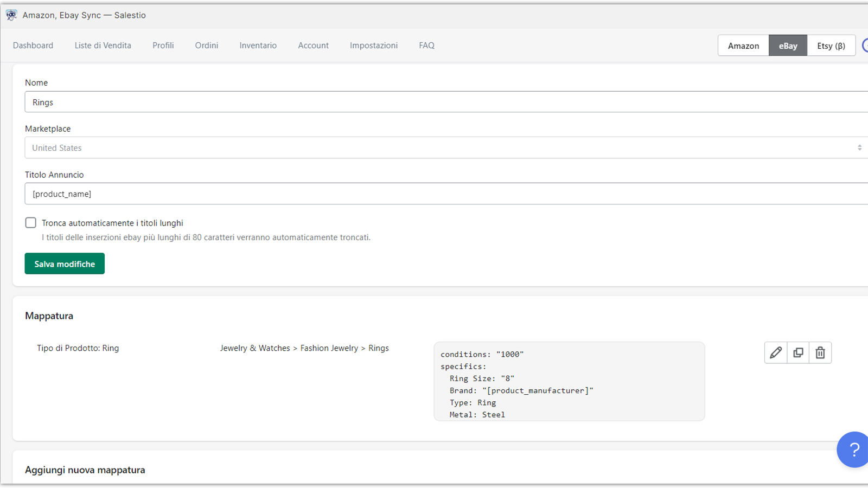
Task: Open the Inventario menu
Action: tap(258, 46)
